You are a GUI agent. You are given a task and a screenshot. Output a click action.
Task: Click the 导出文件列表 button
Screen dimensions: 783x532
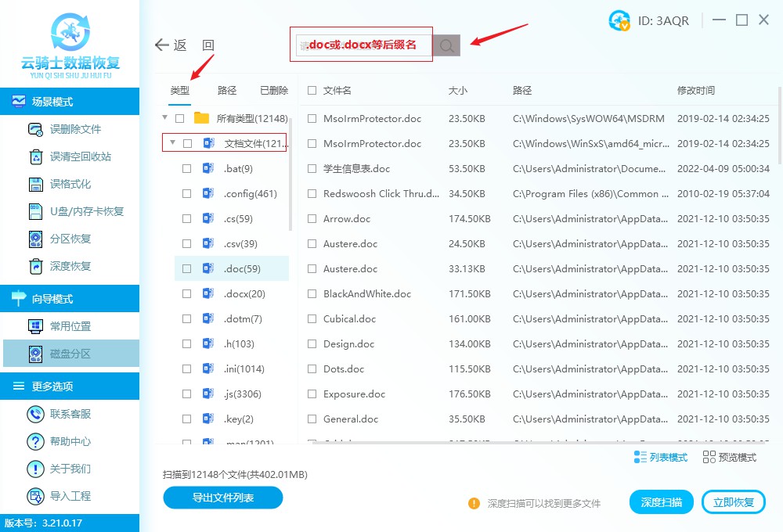coord(222,498)
